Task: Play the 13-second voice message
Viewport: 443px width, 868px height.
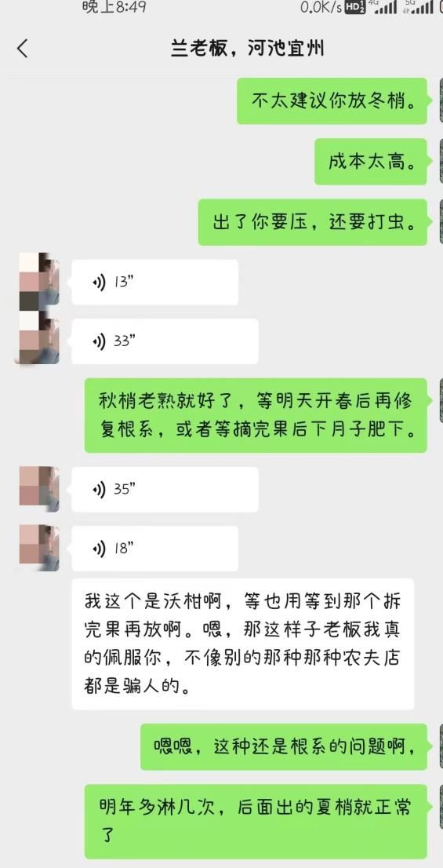Action: point(155,283)
